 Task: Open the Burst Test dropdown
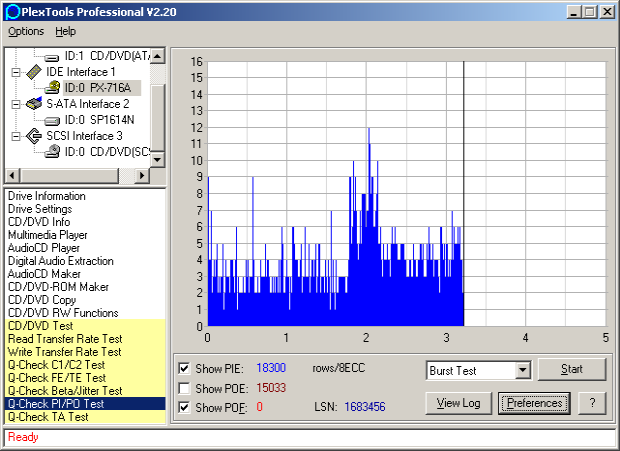pos(523,370)
